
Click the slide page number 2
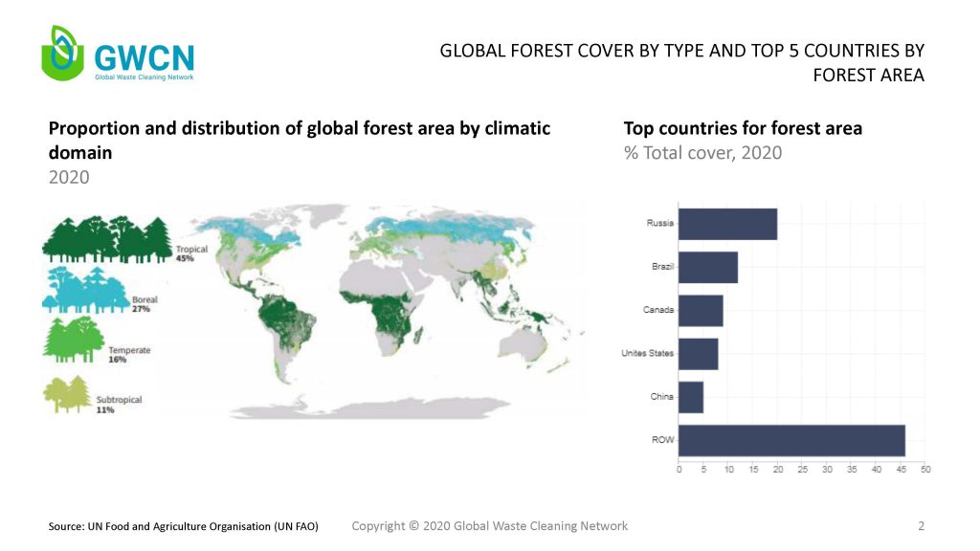[x=921, y=526]
